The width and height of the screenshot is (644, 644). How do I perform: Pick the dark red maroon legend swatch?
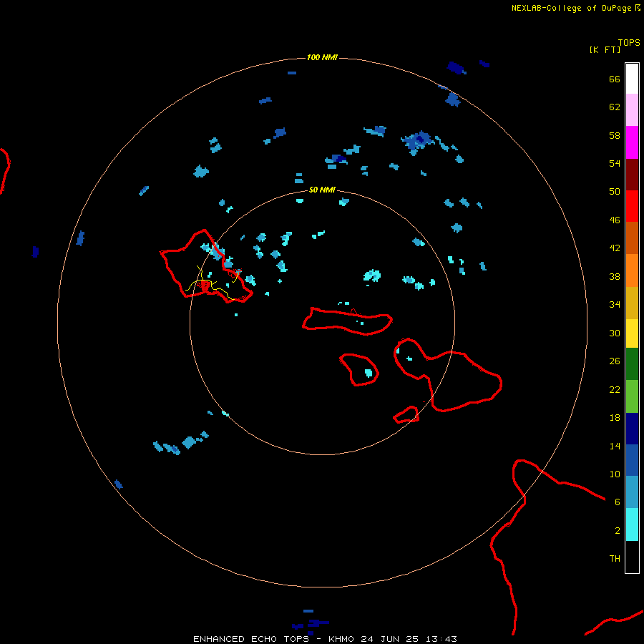point(632,175)
